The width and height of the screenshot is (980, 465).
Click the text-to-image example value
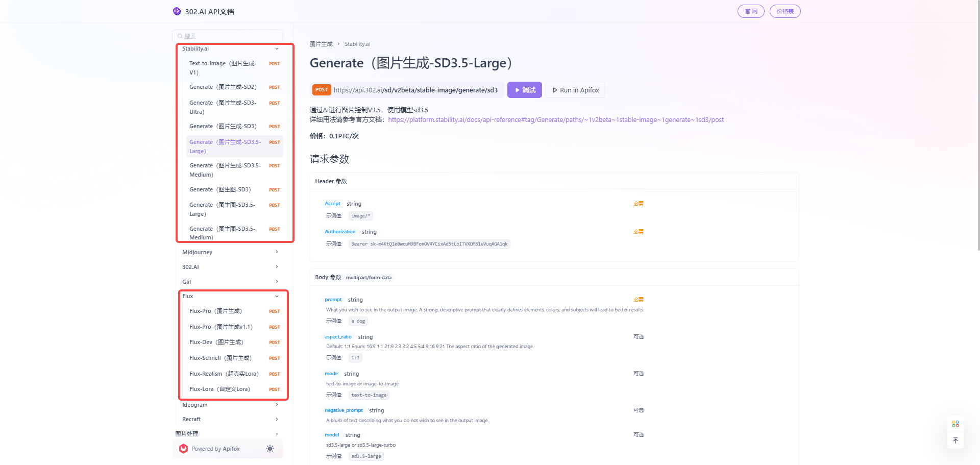[369, 395]
